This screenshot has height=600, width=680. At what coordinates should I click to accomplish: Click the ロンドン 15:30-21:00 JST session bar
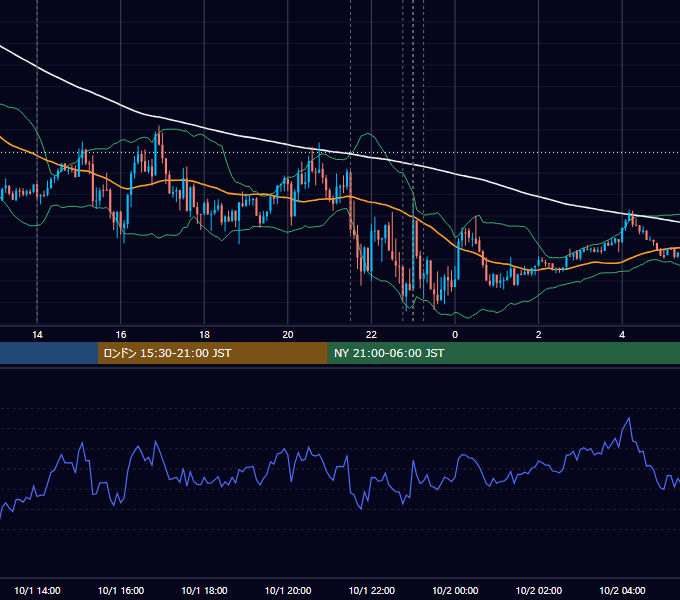tap(212, 353)
